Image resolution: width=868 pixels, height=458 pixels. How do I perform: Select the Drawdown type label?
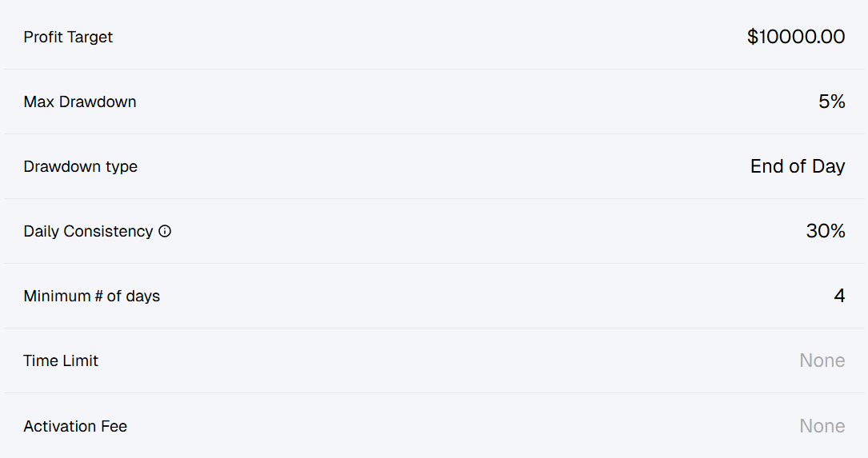tap(80, 166)
